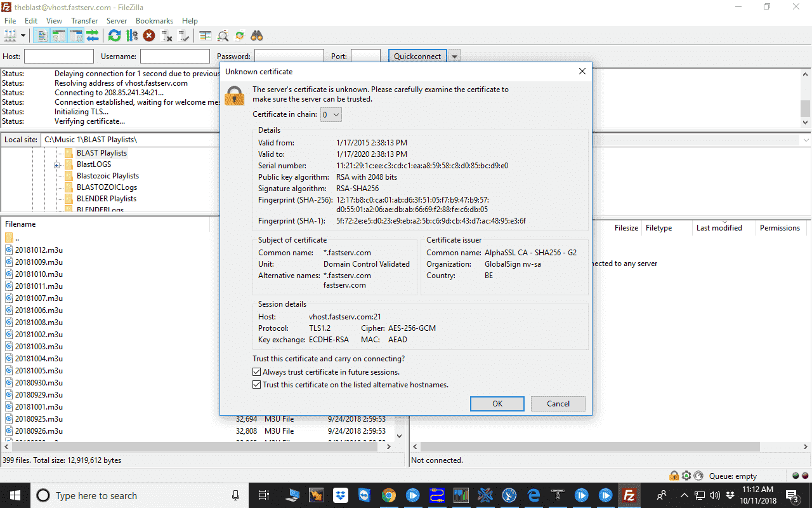The image size is (812, 508).
Task: Open the Transfer menu
Action: coord(84,20)
